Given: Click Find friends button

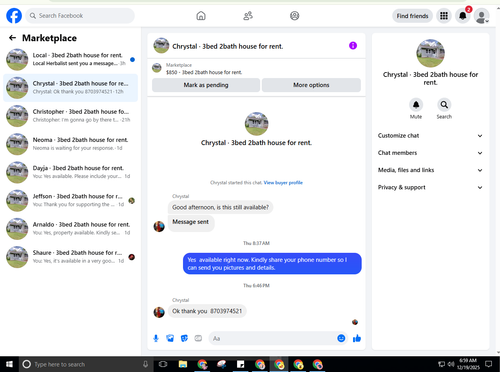Looking at the screenshot, I should tap(412, 16).
